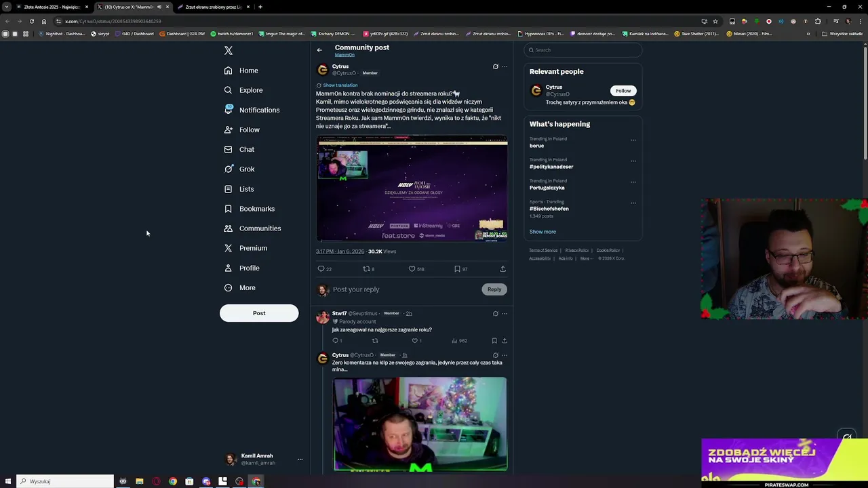Viewport: 868px width, 488px height.
Task: Click the Search box on X
Action: 583,50
